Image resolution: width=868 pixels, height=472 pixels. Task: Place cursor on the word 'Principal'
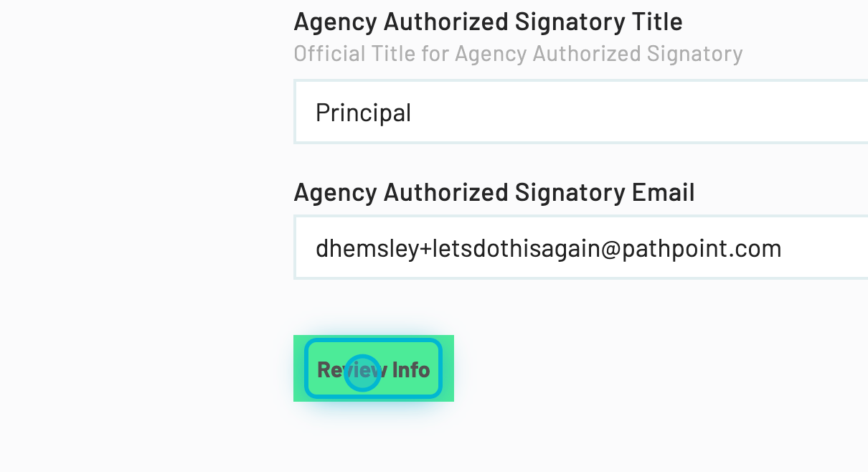point(363,113)
